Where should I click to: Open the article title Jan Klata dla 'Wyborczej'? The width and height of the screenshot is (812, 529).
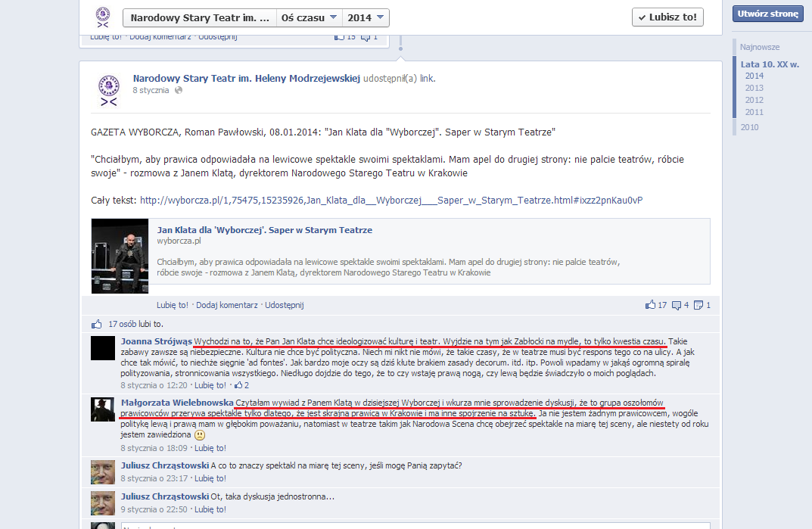click(265, 230)
